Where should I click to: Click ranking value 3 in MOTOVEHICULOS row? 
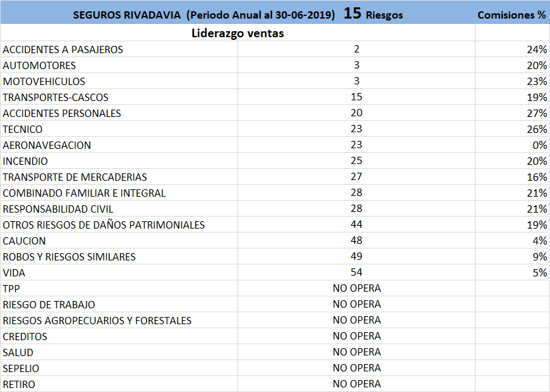tap(356, 81)
